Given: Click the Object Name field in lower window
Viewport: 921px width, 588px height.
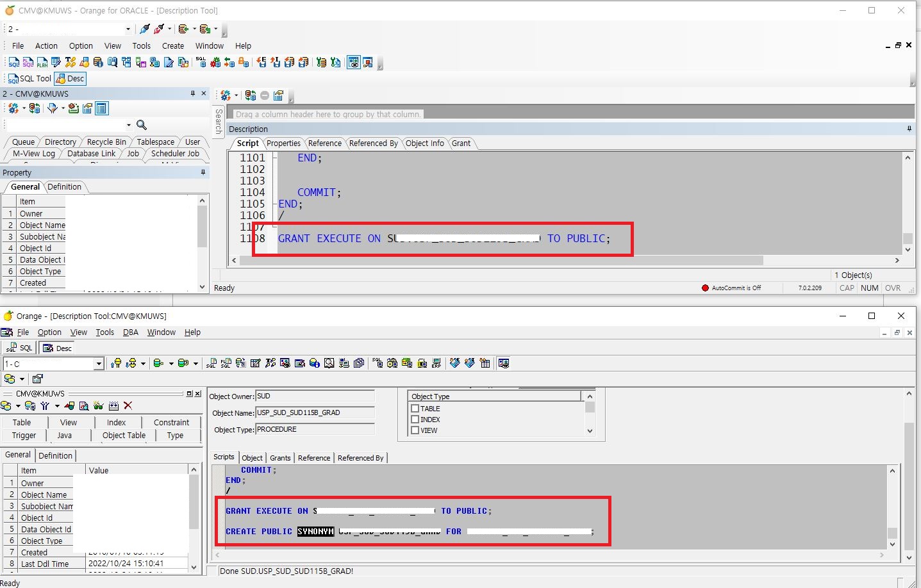Looking at the screenshot, I should pos(314,413).
